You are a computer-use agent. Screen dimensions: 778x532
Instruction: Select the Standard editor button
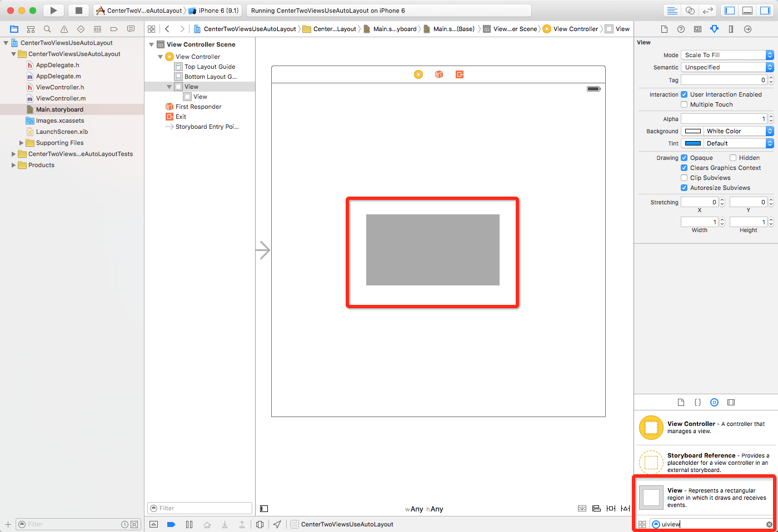[672, 11]
